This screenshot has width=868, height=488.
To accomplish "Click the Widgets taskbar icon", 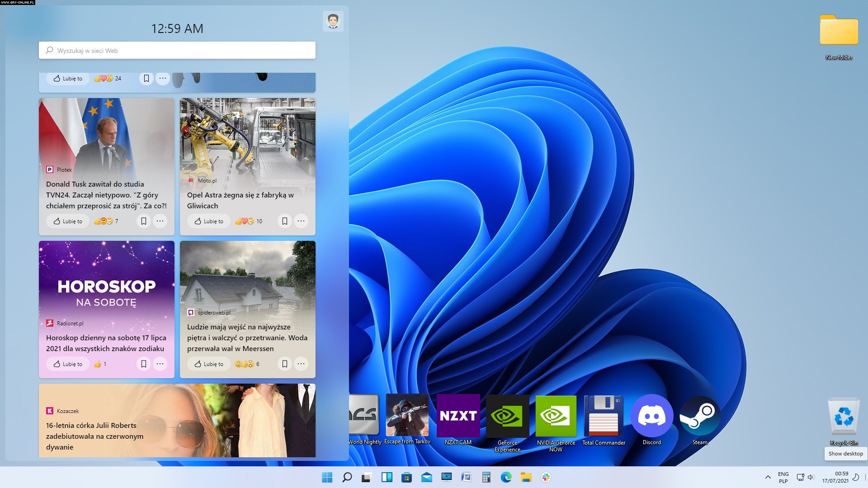I will coord(387,477).
